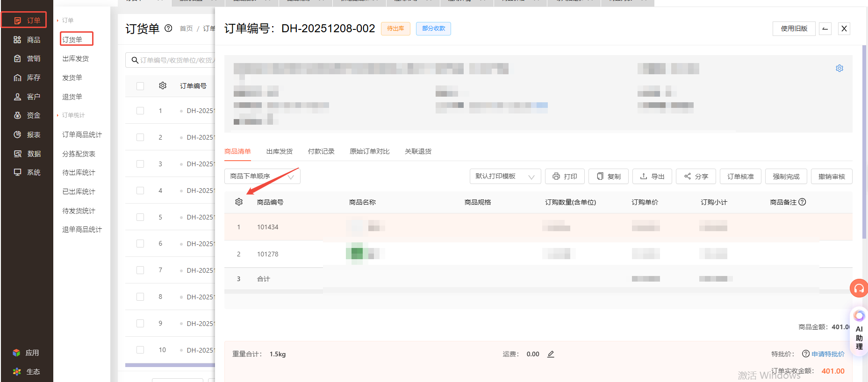Select 发货单 in the submenu
The height and width of the screenshot is (382, 868).
(x=72, y=78)
